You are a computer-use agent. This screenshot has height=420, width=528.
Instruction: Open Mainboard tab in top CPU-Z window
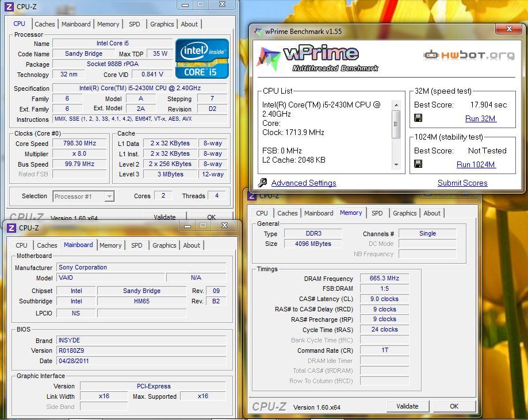pos(76,24)
